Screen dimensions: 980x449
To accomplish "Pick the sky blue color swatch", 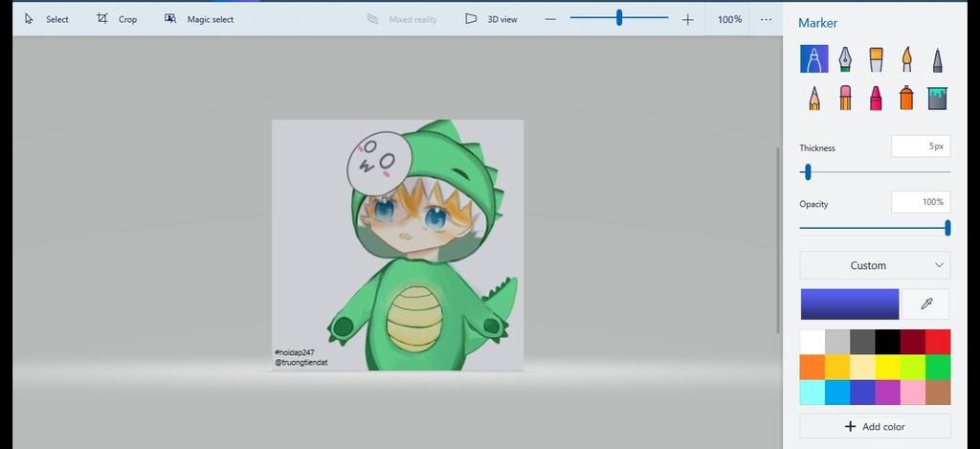I will [x=837, y=393].
